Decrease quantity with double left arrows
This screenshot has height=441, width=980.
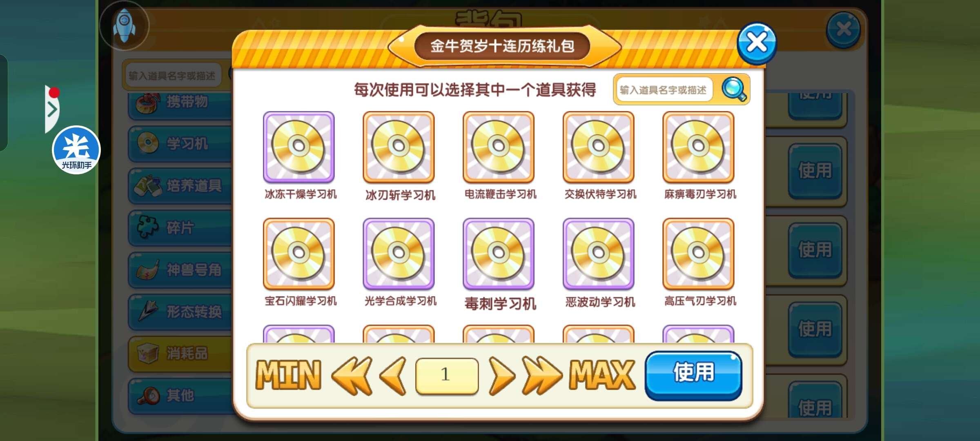(x=352, y=376)
